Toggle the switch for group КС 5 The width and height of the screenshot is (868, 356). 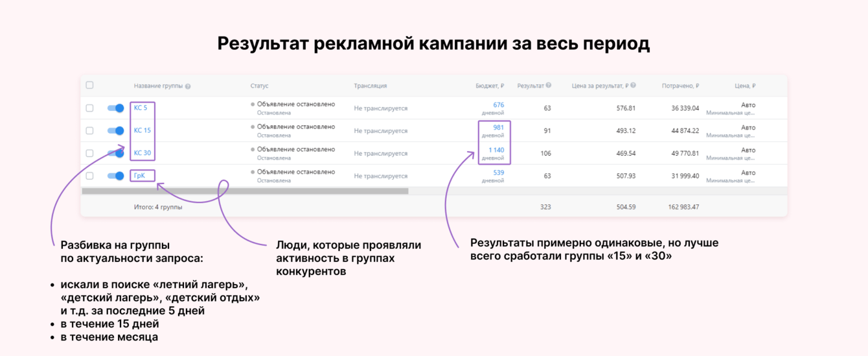(x=115, y=108)
